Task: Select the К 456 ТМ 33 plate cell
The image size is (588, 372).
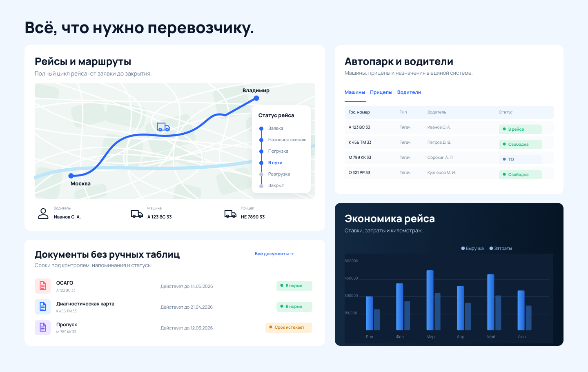Action: coord(360,143)
